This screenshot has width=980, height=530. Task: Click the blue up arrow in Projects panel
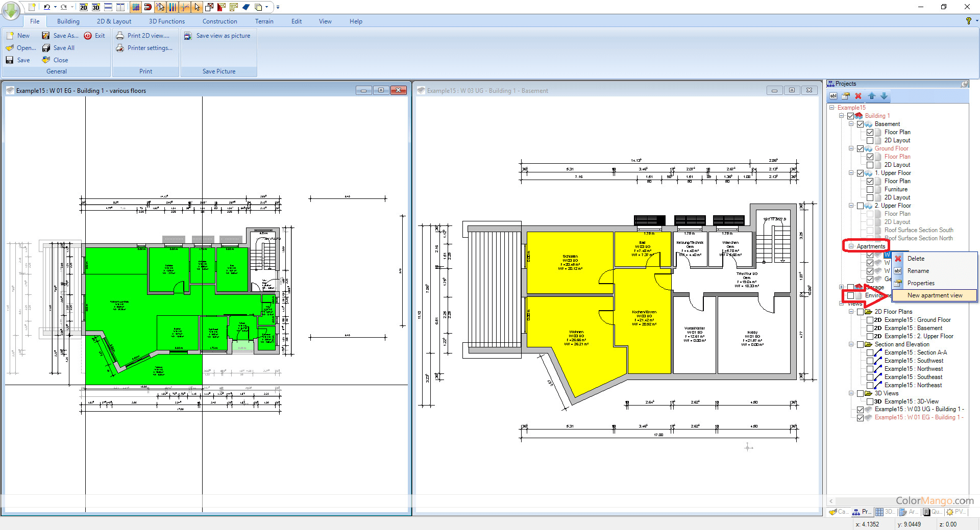[x=871, y=96]
